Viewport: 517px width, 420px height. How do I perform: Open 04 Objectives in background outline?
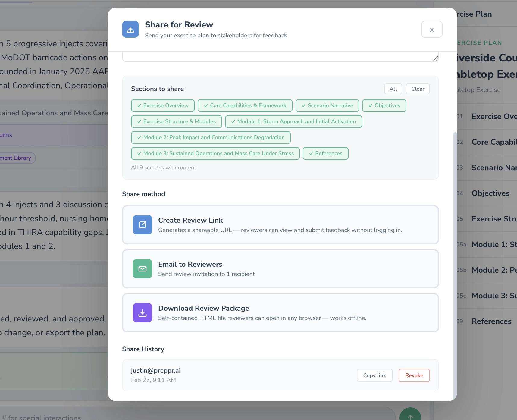pyautogui.click(x=487, y=193)
